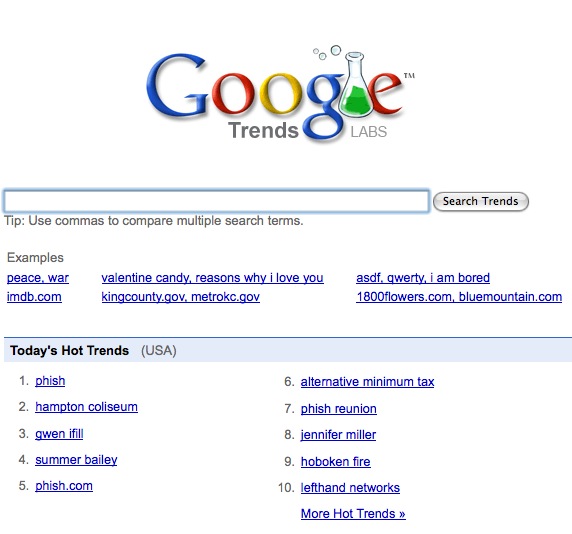Click the '(USA)' region label
Viewport: 572px width, 534px height.
click(159, 351)
